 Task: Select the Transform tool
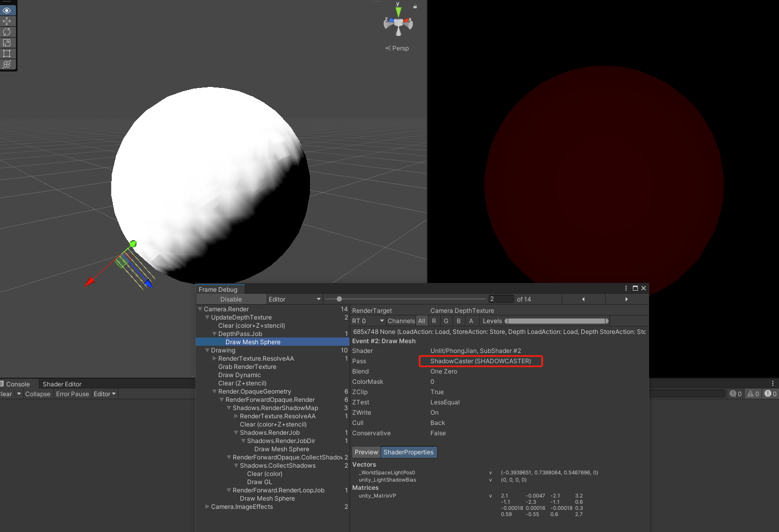click(x=7, y=64)
